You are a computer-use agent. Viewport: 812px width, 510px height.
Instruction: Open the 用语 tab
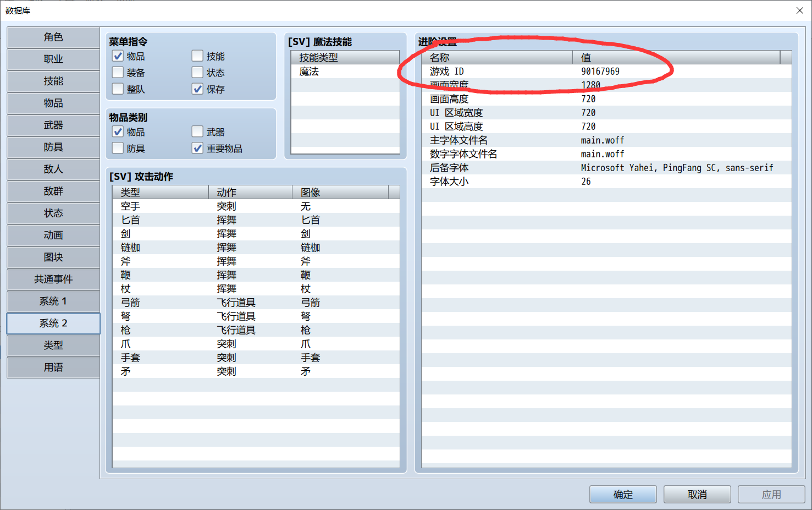tap(53, 368)
